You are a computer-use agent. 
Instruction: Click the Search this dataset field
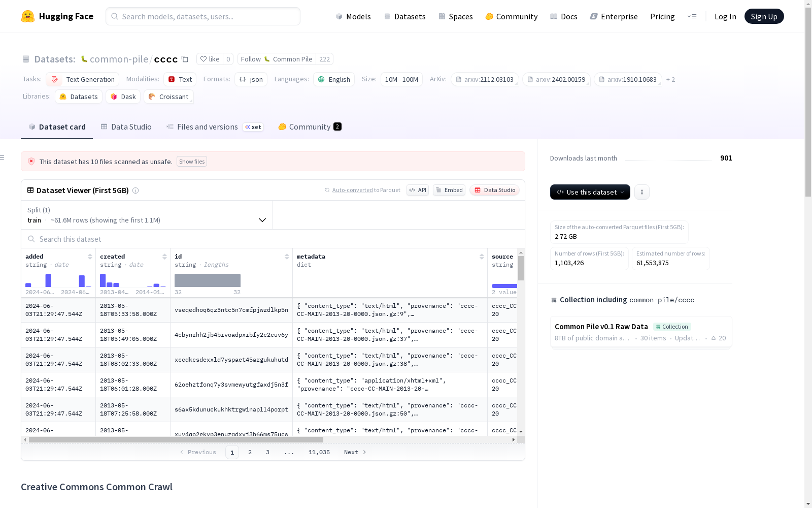tap(273, 239)
